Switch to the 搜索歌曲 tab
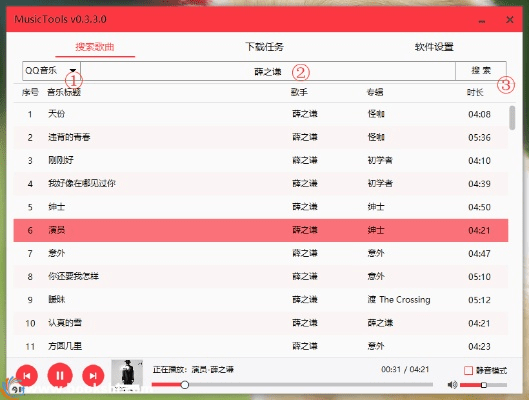This screenshot has width=529, height=400. point(95,47)
